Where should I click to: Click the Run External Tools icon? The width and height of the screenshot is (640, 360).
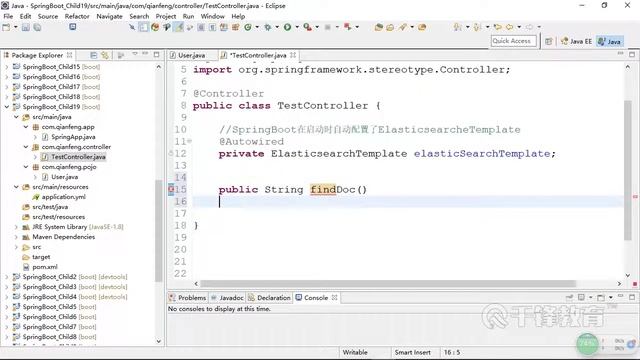(x=307, y=27)
